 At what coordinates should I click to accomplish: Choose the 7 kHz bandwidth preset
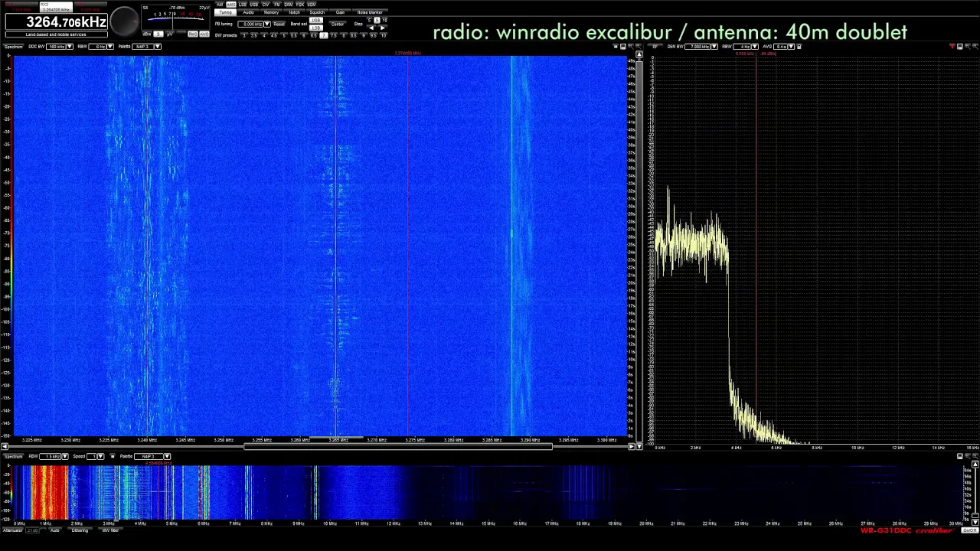coord(323,35)
